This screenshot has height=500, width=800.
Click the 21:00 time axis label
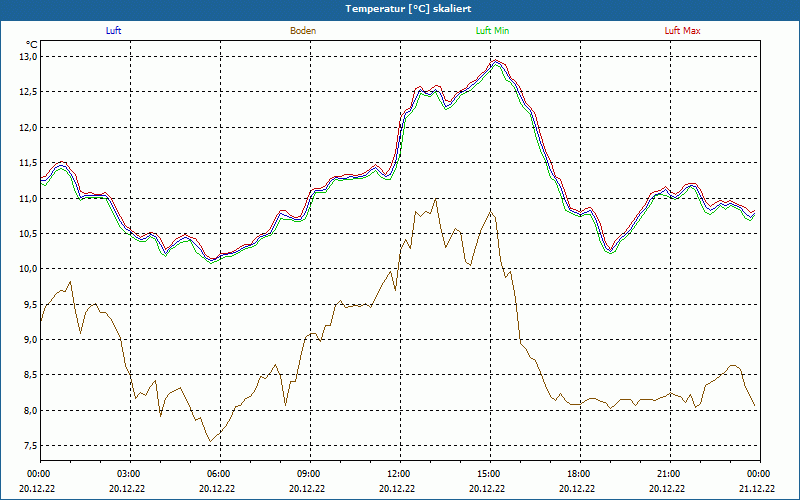667,474
